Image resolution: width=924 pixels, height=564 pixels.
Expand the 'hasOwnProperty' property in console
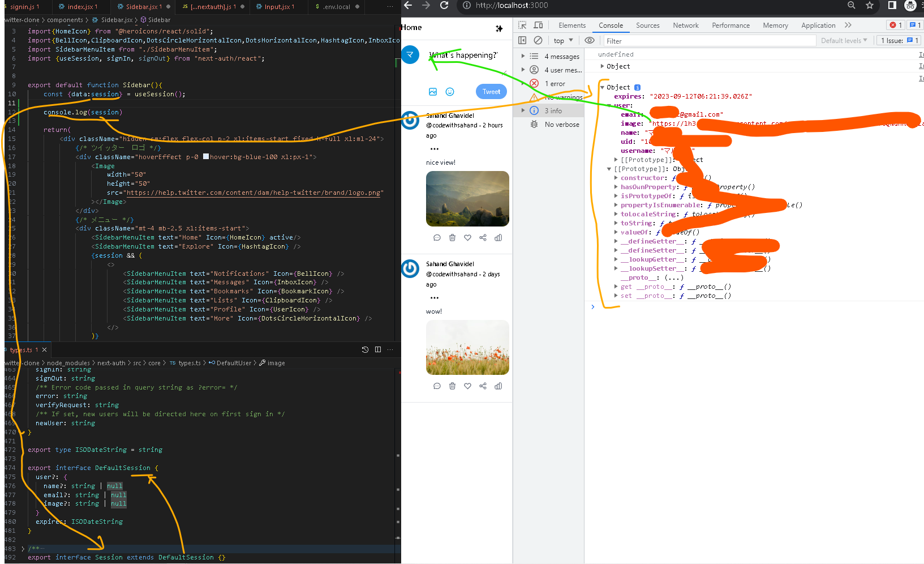616,187
